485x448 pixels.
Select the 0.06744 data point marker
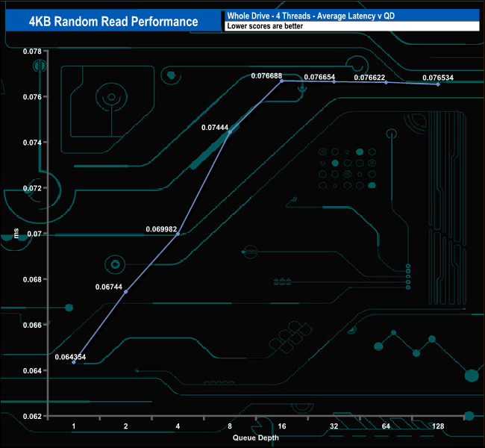[125, 291]
